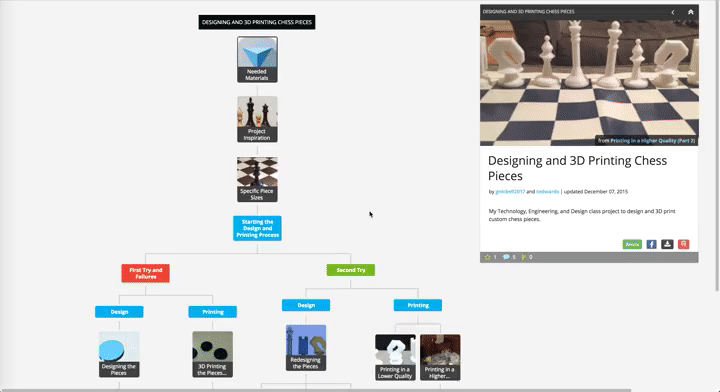Select Starting the Design and Printing Process node
Viewport: 720px width, 392px height.
257,228
